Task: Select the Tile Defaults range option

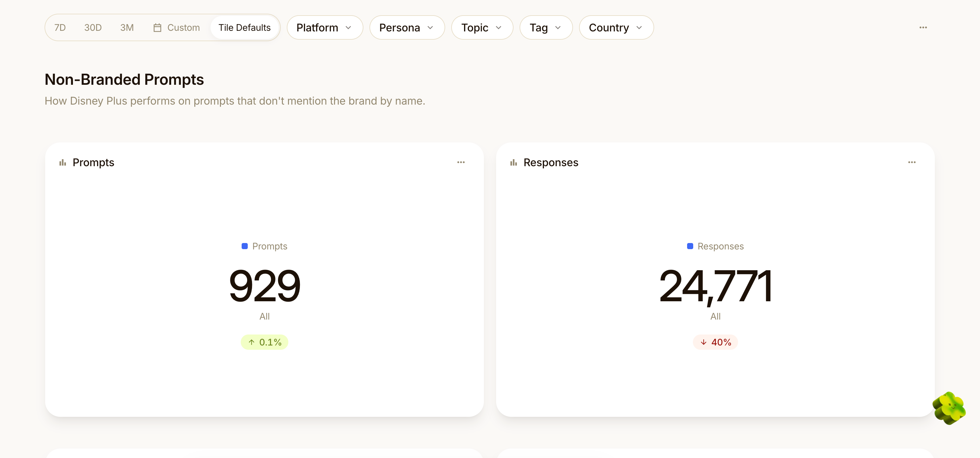Action: click(245, 28)
